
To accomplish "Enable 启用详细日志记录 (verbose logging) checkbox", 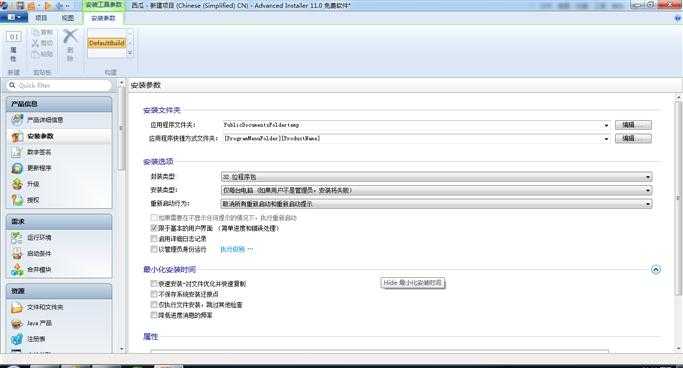I will [153, 239].
